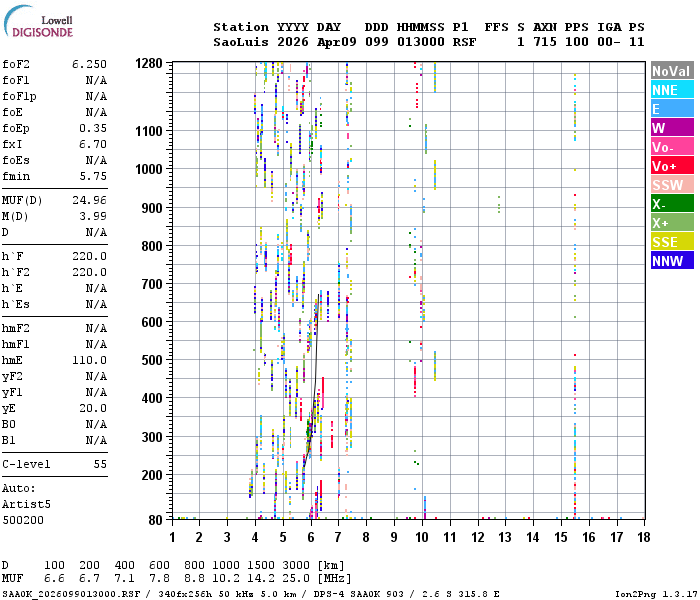Select the NoVal legend swatch
The height and width of the screenshot is (600, 700).
pyautogui.click(x=672, y=71)
